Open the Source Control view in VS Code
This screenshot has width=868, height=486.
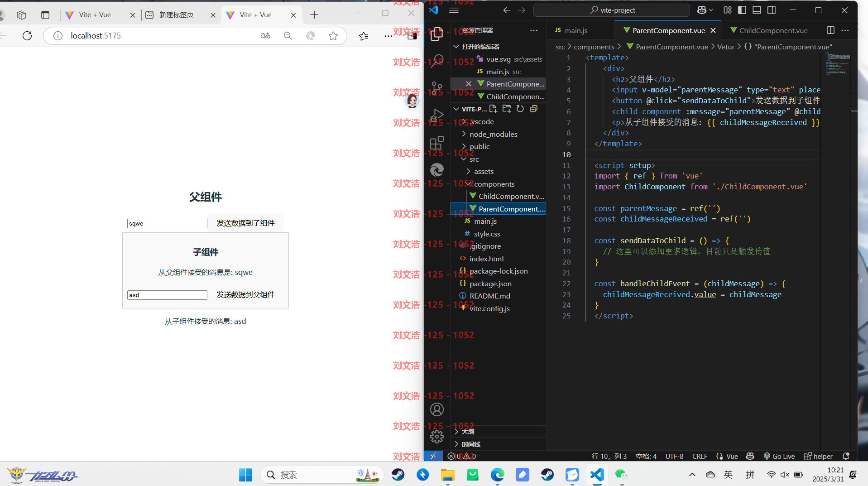tap(436, 88)
